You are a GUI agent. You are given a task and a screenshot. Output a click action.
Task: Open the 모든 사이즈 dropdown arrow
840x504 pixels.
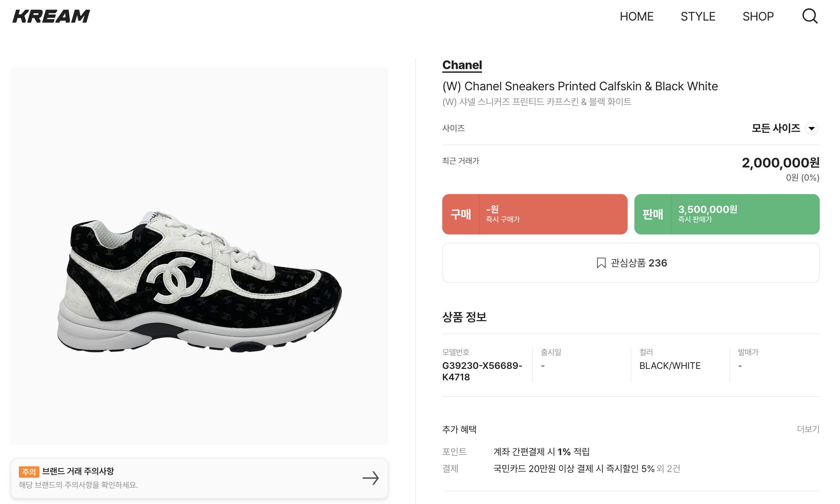[x=811, y=128]
